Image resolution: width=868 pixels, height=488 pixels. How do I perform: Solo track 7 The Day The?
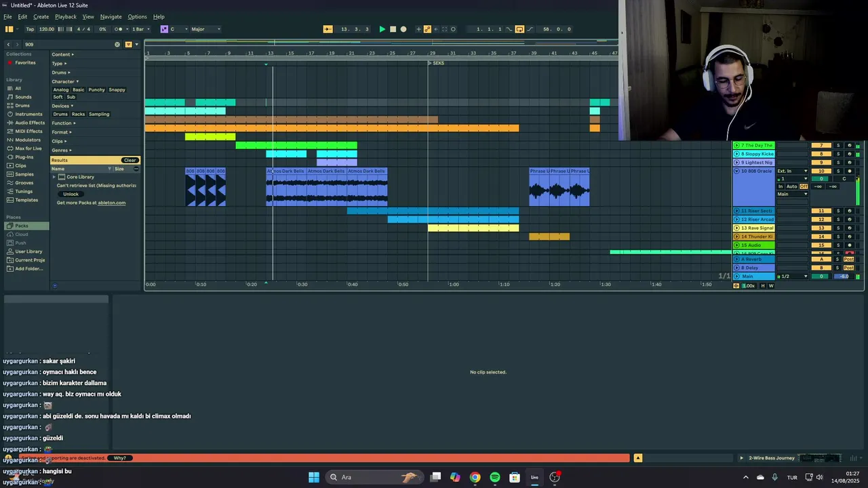pyautogui.click(x=837, y=145)
